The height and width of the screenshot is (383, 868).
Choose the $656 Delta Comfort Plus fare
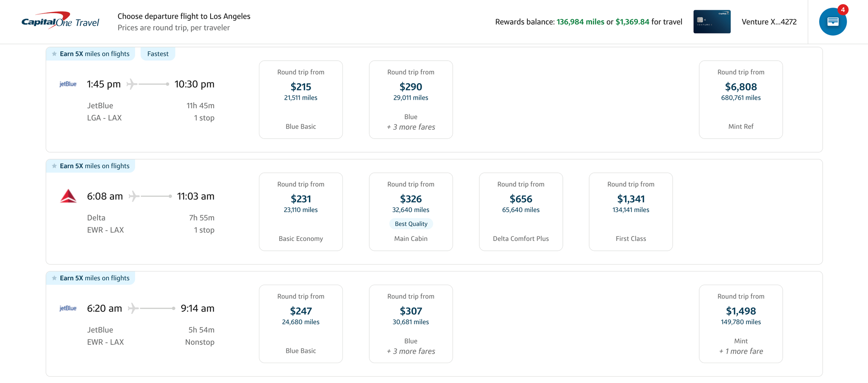[520, 211]
